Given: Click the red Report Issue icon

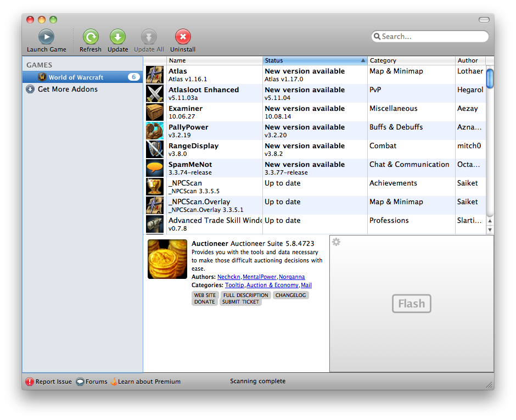Looking at the screenshot, I should 30,382.
